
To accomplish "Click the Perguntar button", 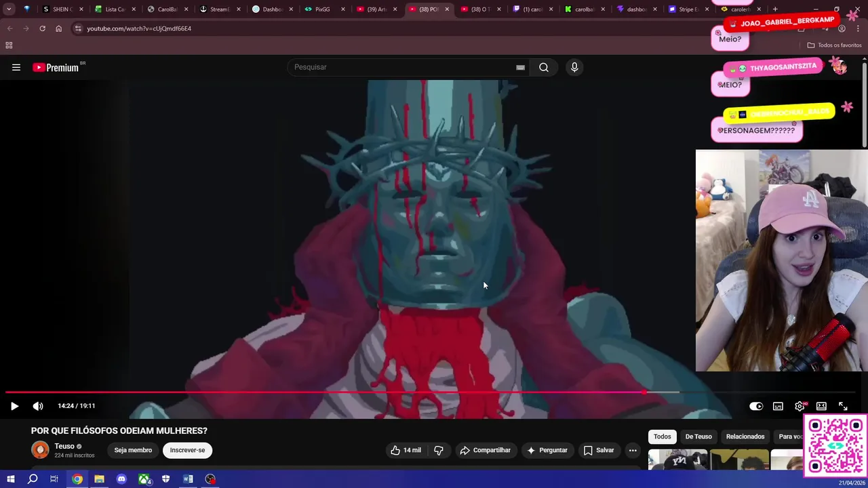I will (x=547, y=450).
